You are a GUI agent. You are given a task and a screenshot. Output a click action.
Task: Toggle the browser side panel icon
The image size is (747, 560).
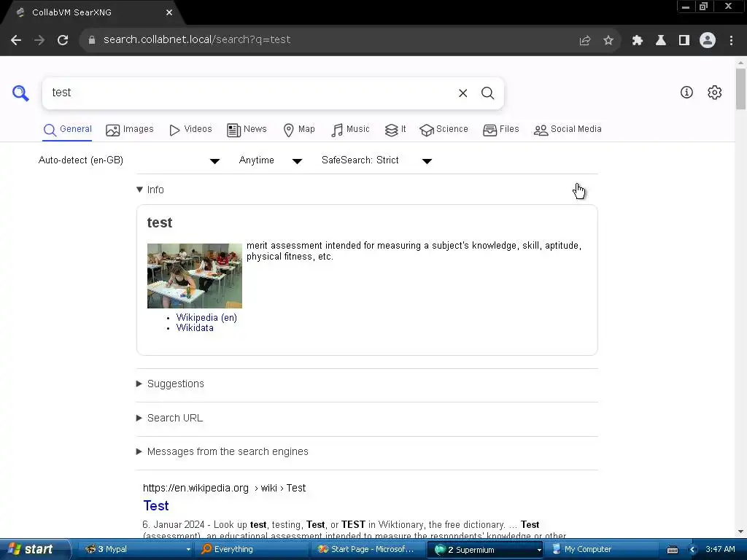(x=684, y=41)
